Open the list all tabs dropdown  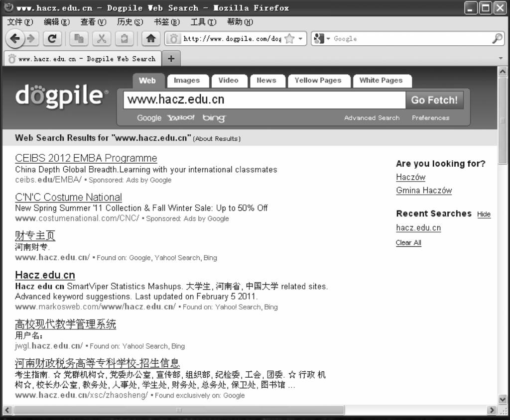(501, 58)
